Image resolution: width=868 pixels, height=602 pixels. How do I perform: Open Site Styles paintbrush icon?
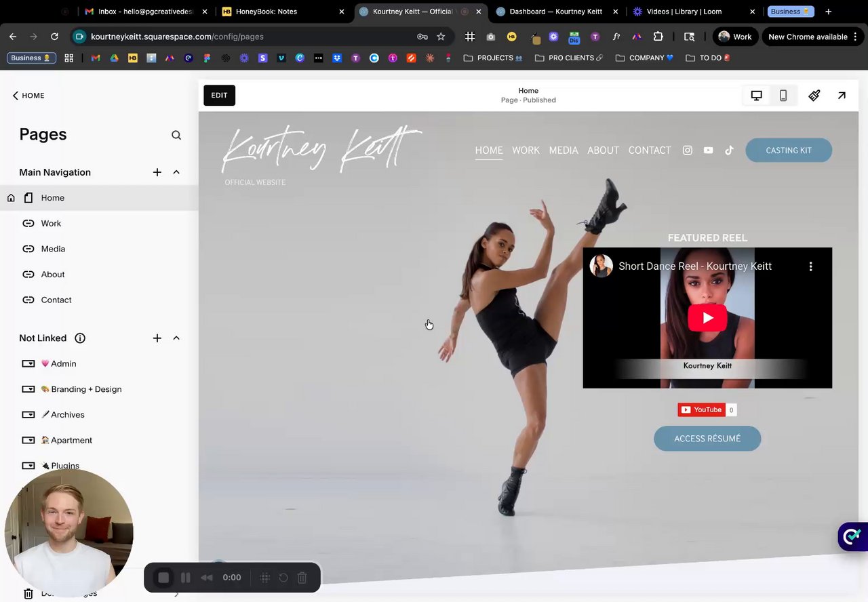point(814,96)
